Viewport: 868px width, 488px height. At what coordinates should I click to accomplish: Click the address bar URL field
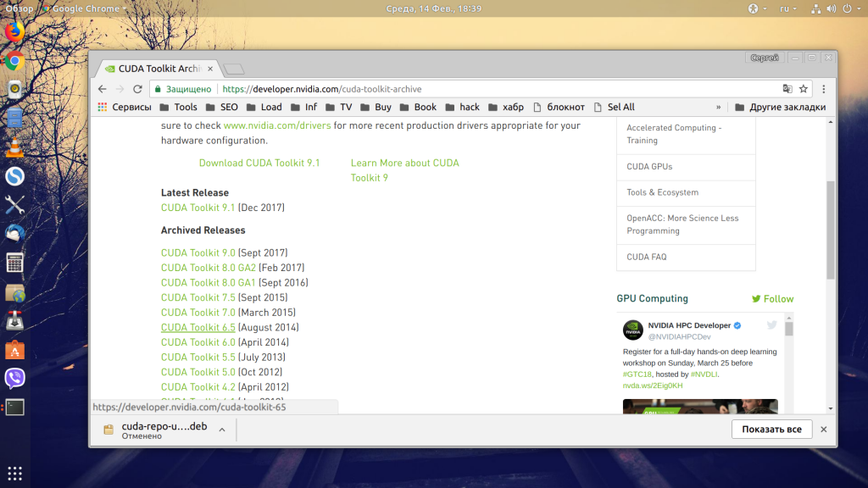tap(465, 89)
